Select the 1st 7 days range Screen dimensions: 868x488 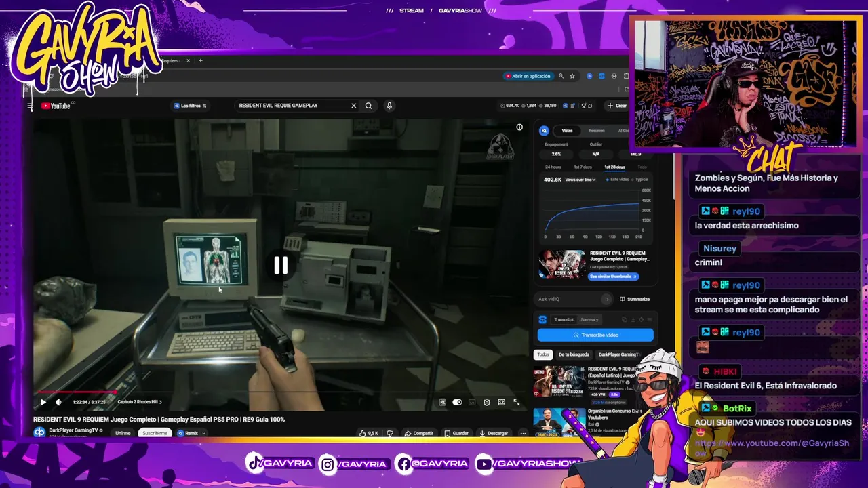tap(583, 167)
